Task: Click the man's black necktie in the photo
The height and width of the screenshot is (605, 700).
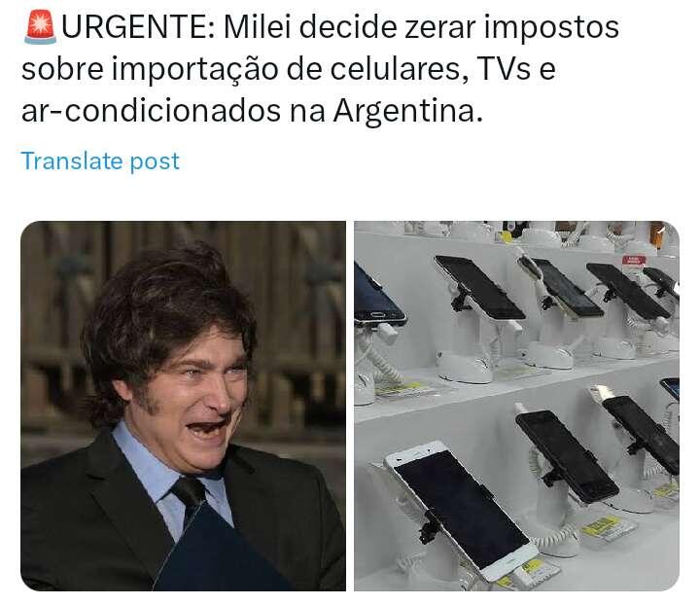Action: [x=191, y=494]
